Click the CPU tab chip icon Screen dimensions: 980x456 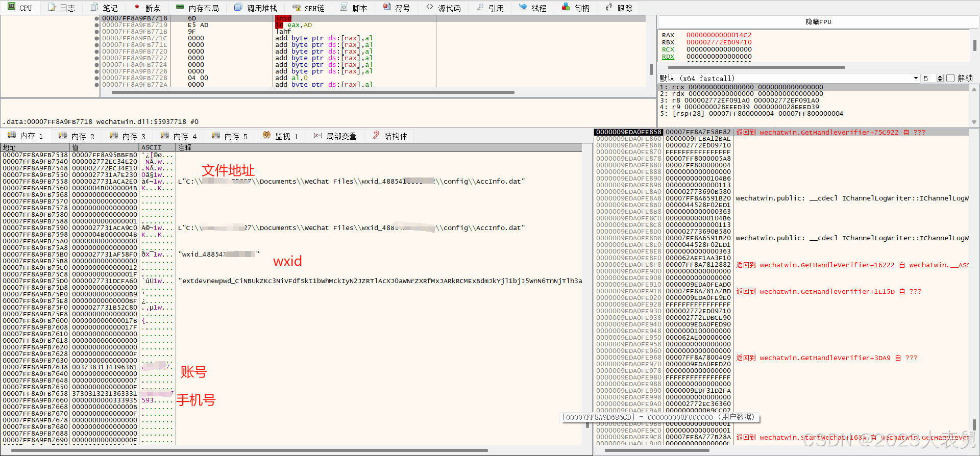pyautogui.click(x=11, y=7)
